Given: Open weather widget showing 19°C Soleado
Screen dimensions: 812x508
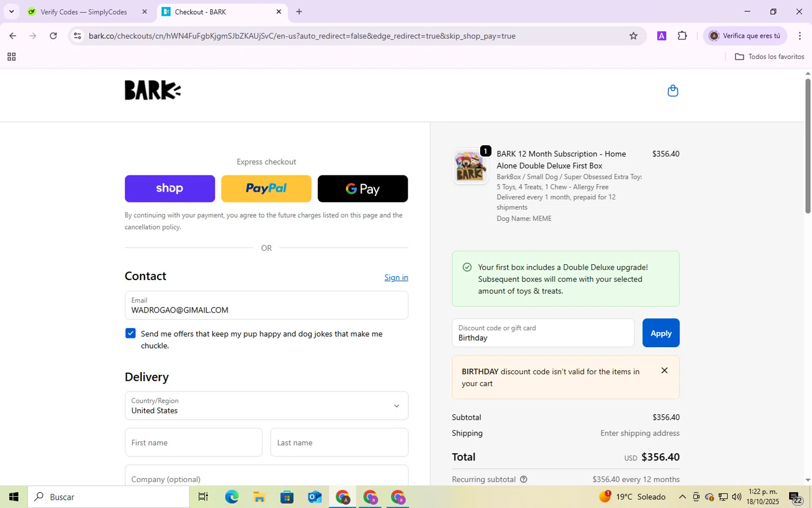Looking at the screenshot, I should pos(632,497).
